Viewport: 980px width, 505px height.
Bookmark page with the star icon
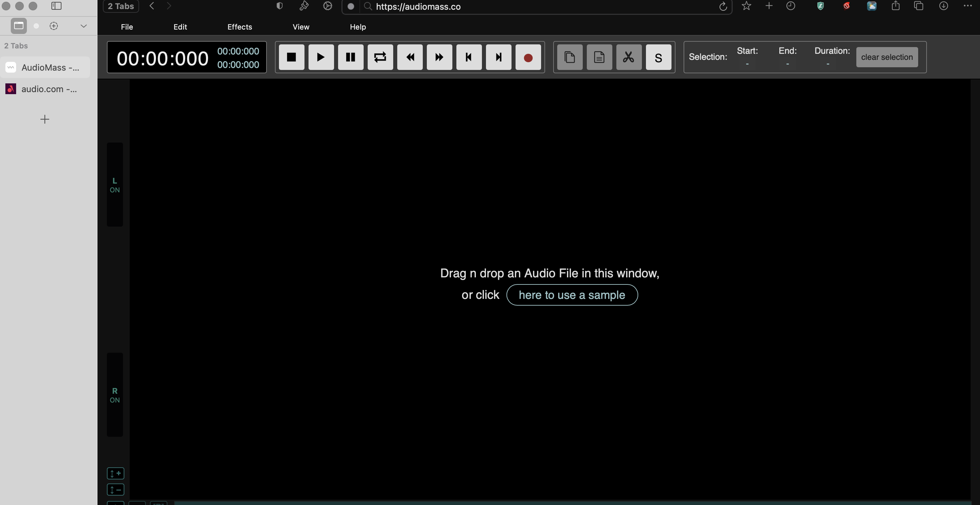pyautogui.click(x=746, y=6)
